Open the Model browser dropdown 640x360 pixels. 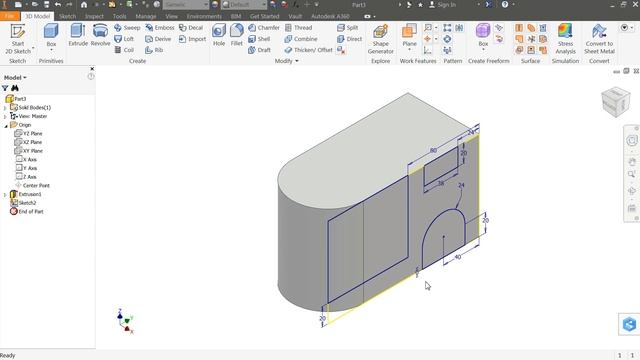[15, 78]
